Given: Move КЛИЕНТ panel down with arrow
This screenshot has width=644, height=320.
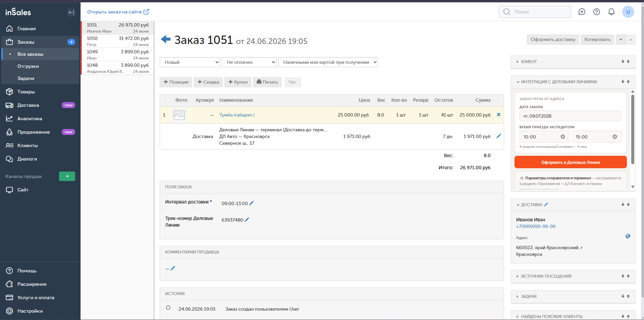Looking at the screenshot, I should tap(623, 61).
